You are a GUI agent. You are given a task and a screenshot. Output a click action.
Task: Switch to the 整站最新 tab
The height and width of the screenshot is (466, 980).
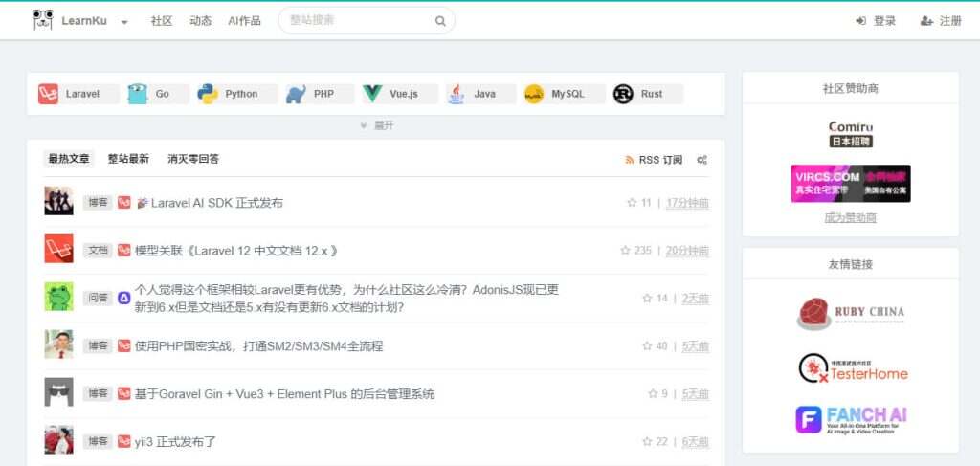pos(128,159)
